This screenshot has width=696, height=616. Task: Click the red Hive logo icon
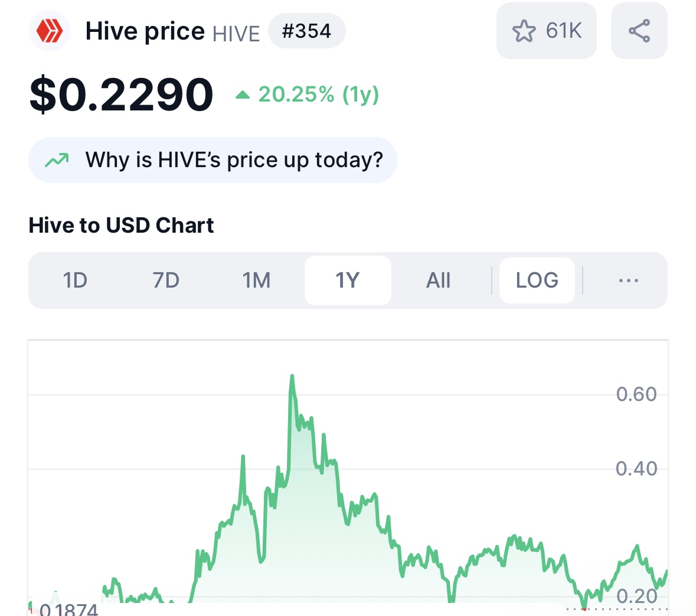50,31
